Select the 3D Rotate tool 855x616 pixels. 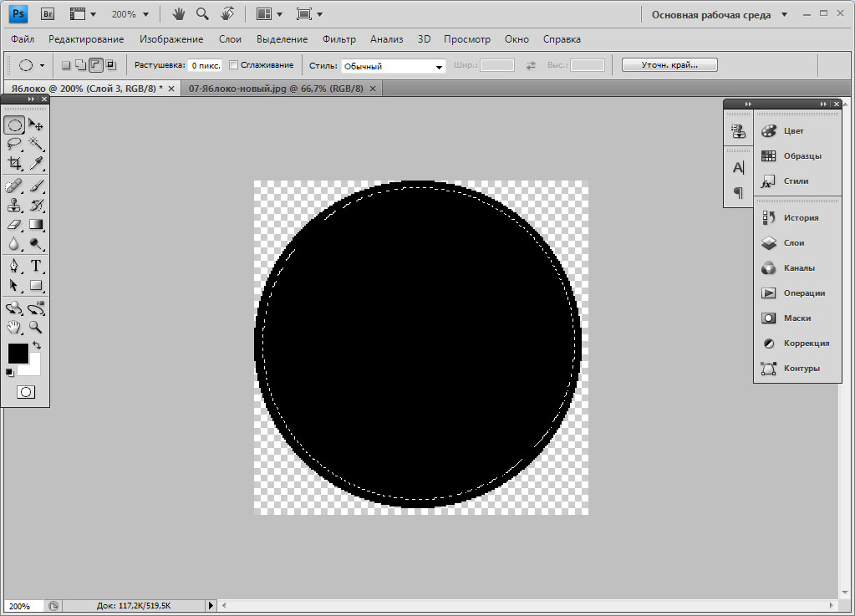[14, 308]
